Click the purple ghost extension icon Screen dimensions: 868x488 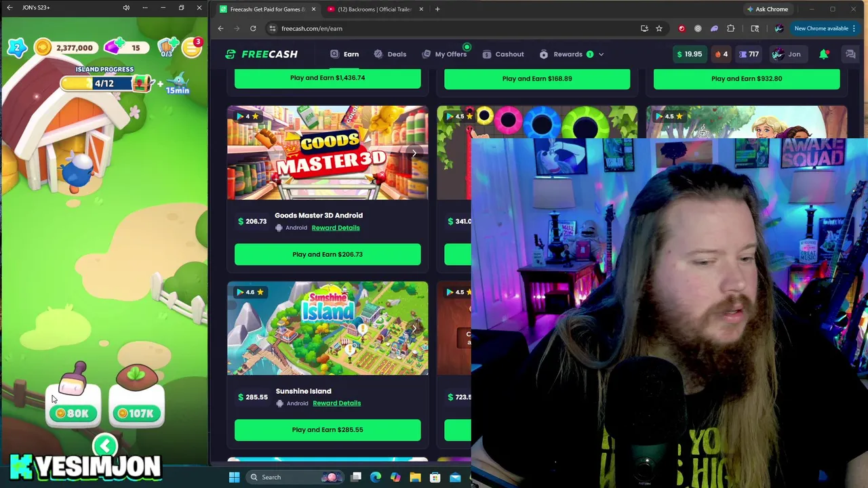pos(714,28)
